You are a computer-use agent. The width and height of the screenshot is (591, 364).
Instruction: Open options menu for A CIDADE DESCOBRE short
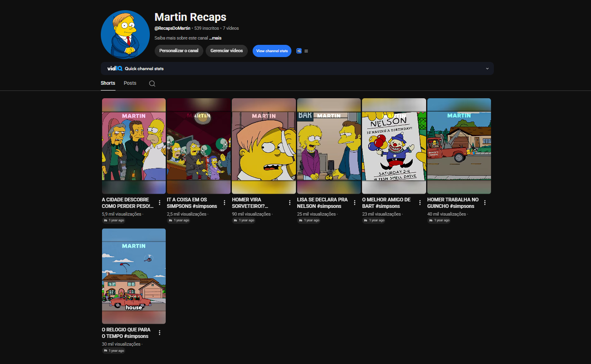coord(160,203)
